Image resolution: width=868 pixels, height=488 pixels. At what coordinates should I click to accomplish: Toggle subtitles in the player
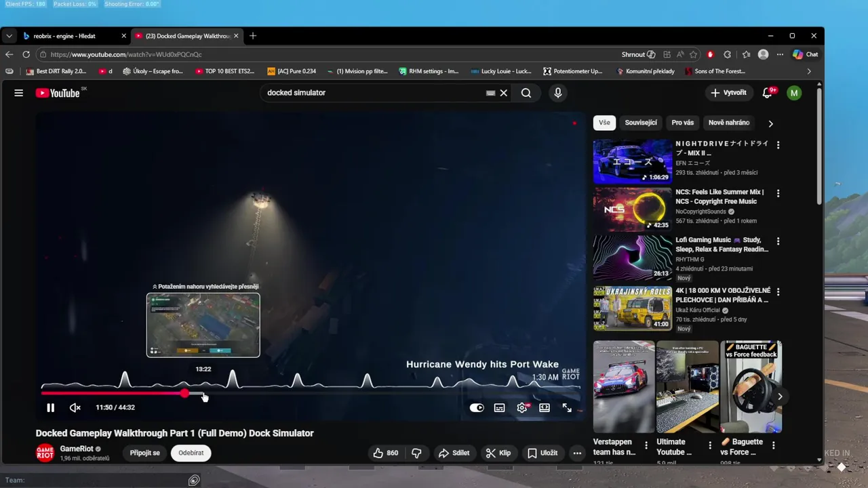pos(500,407)
